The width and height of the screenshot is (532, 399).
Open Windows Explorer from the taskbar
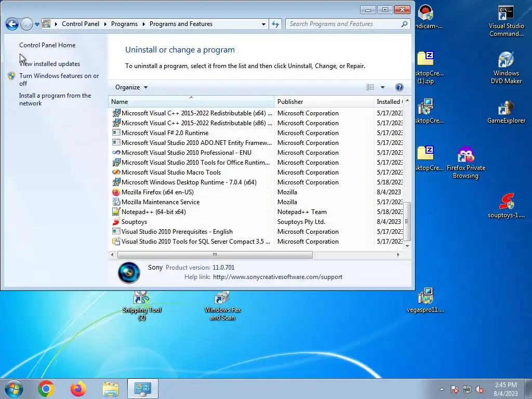[x=111, y=389]
